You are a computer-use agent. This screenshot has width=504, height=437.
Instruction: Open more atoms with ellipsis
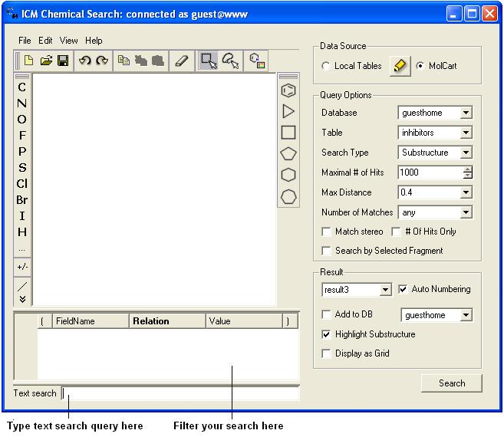[21, 249]
